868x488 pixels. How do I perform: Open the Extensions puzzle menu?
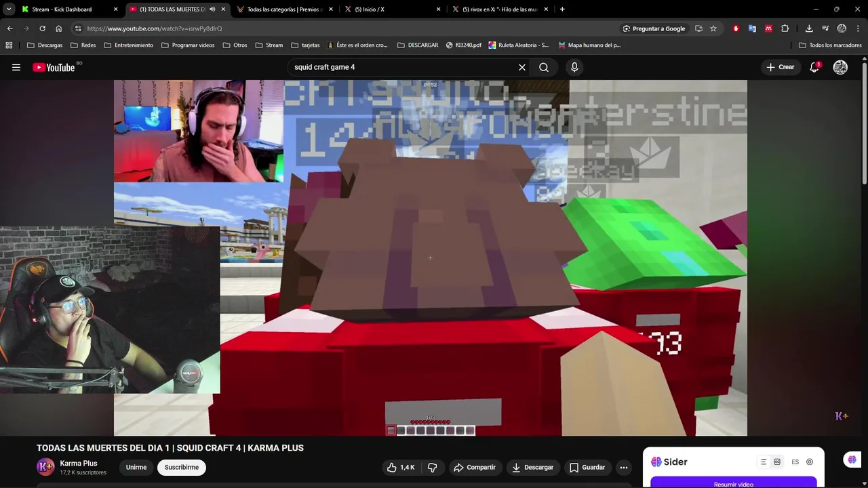(x=785, y=28)
